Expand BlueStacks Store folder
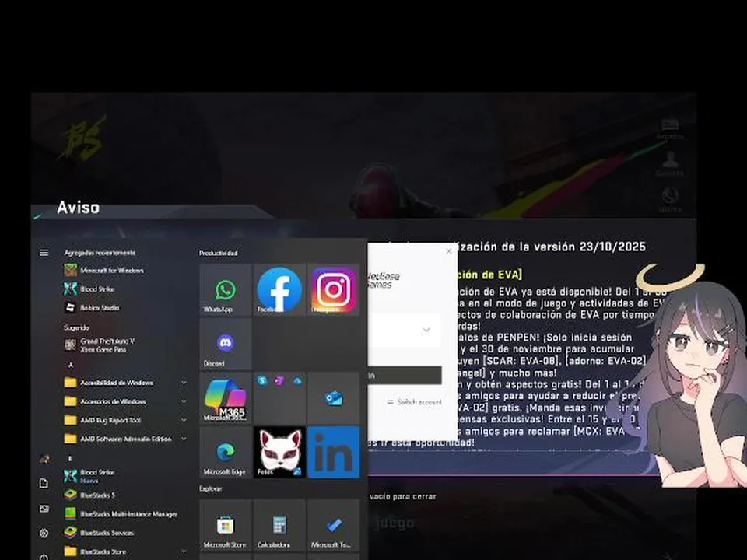The image size is (747, 560). 124,551
